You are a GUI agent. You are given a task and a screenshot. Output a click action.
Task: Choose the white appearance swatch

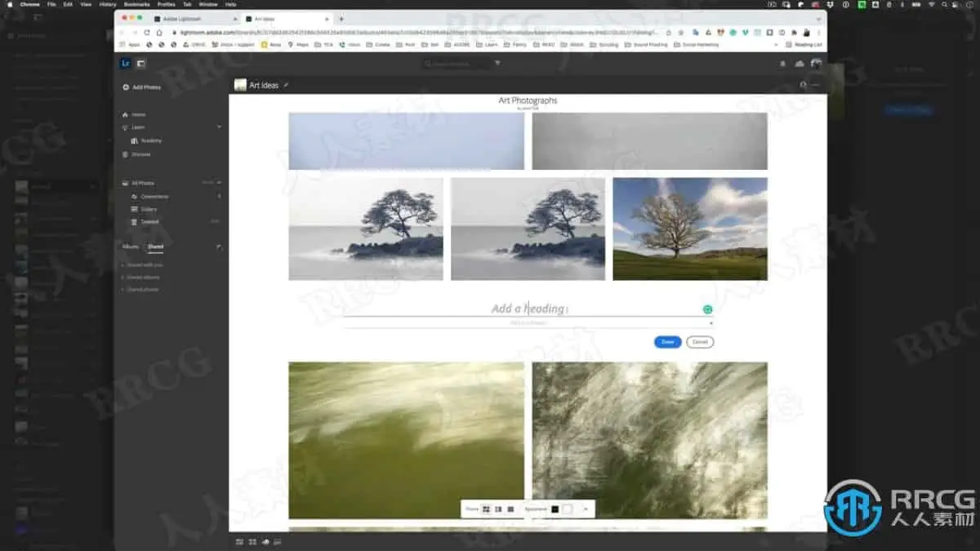tap(568, 509)
